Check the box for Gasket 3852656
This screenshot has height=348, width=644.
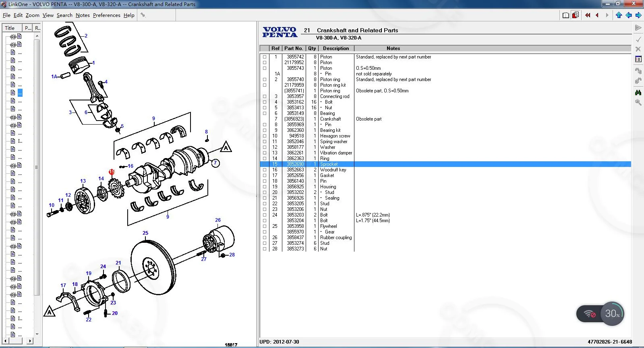(265, 175)
